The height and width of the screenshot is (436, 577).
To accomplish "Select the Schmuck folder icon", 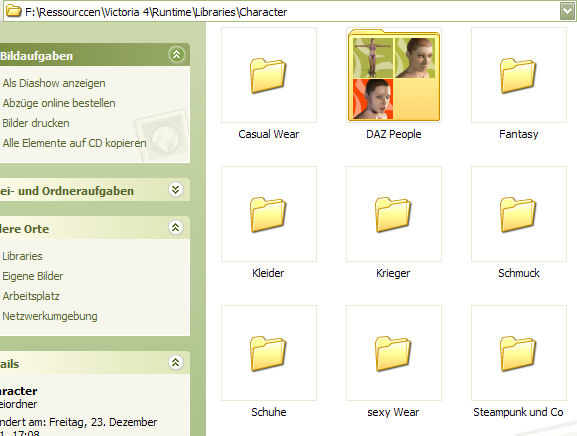I will (518, 215).
